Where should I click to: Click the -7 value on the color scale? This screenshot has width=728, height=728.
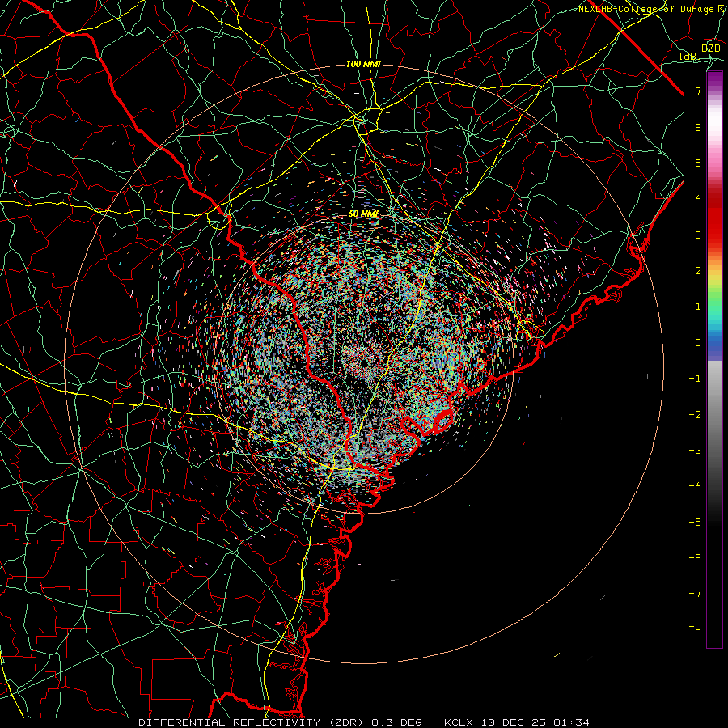click(695, 594)
